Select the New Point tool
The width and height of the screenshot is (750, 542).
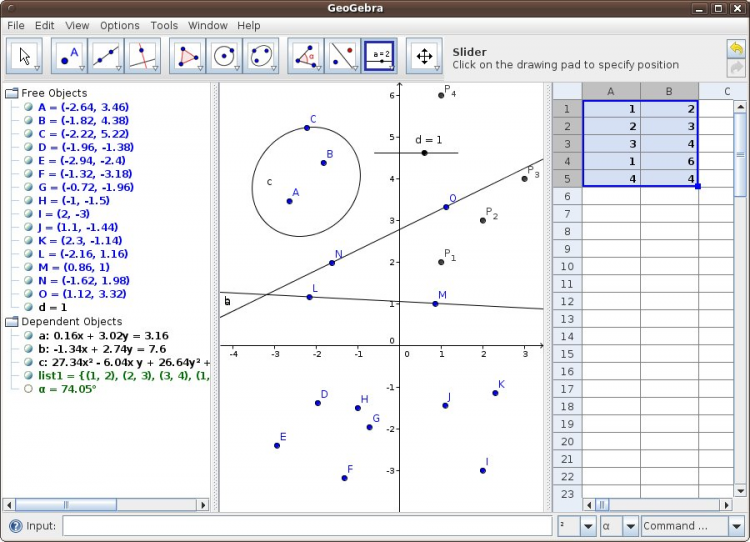coord(69,57)
